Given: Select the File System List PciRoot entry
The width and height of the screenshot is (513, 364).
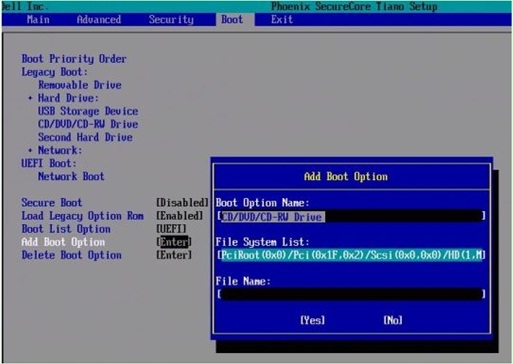Looking at the screenshot, I should pyautogui.click(x=351, y=255).
